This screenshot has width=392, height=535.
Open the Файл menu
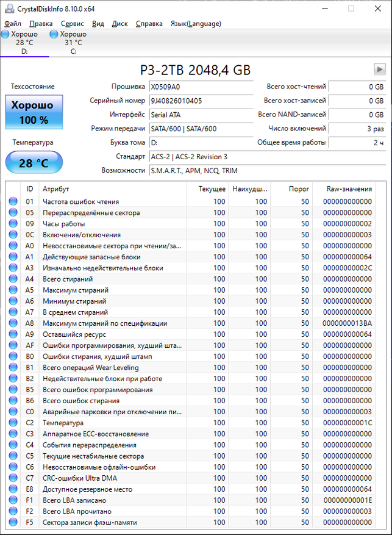click(13, 24)
